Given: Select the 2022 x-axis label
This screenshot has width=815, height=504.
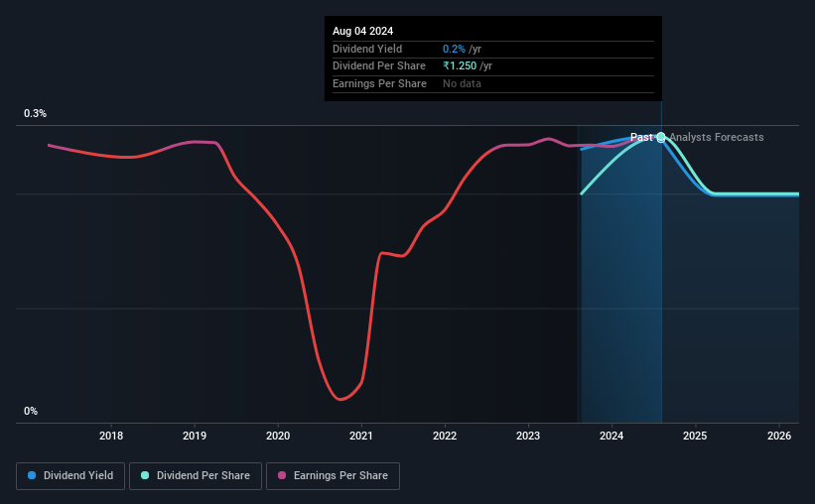Looking at the screenshot, I should pyautogui.click(x=445, y=436).
